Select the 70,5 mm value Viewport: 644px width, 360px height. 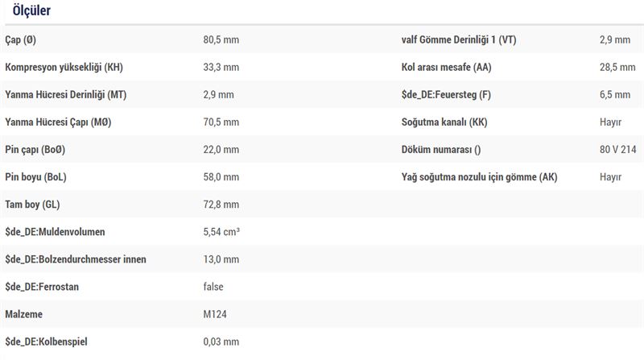click(x=221, y=122)
